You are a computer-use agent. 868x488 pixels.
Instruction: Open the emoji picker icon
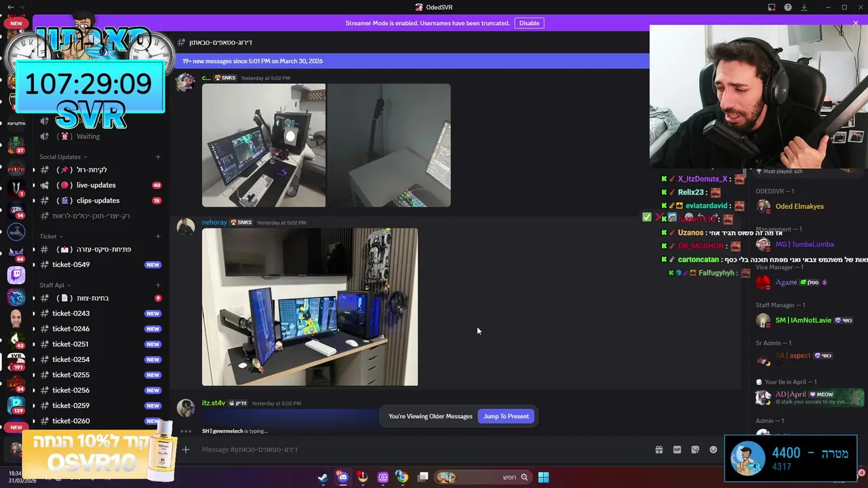point(713,449)
